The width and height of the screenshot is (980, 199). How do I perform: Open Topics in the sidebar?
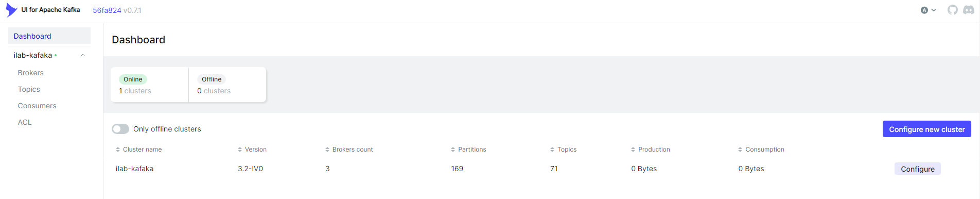pos(29,89)
